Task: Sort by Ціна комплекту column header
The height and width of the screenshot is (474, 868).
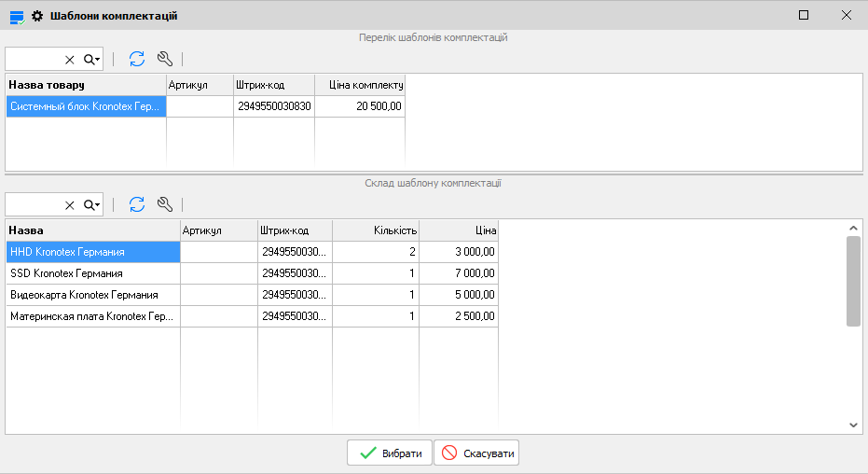Action: pos(360,85)
